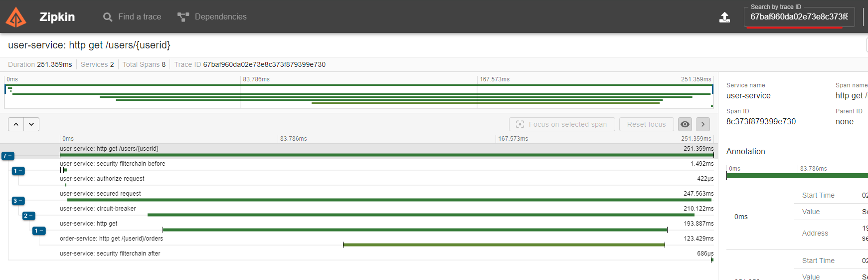The width and height of the screenshot is (868, 280).
Task: Click the upload JSON trace icon
Action: (x=724, y=17)
